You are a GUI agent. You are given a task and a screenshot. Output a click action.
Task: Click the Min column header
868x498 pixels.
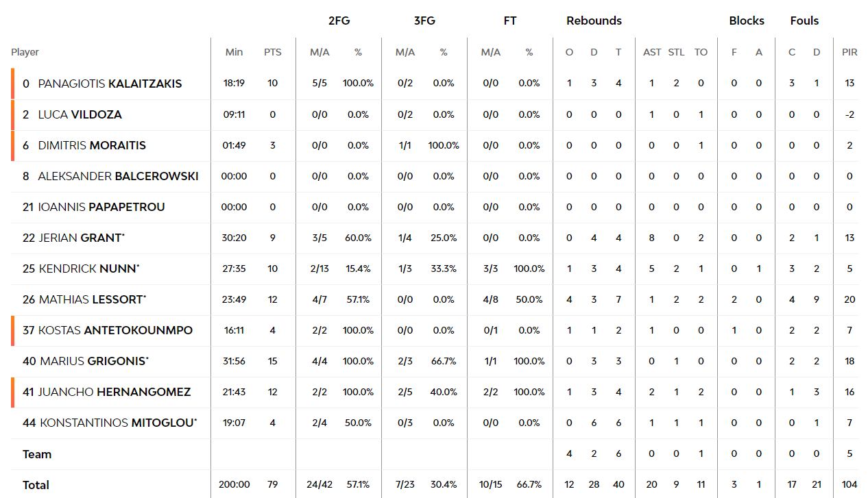(x=234, y=52)
